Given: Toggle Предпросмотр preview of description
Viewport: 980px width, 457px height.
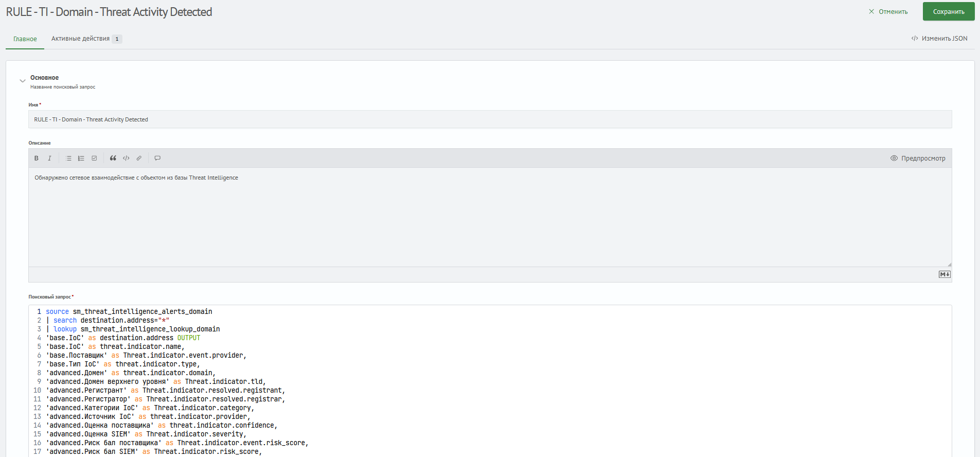Looking at the screenshot, I should pos(918,158).
